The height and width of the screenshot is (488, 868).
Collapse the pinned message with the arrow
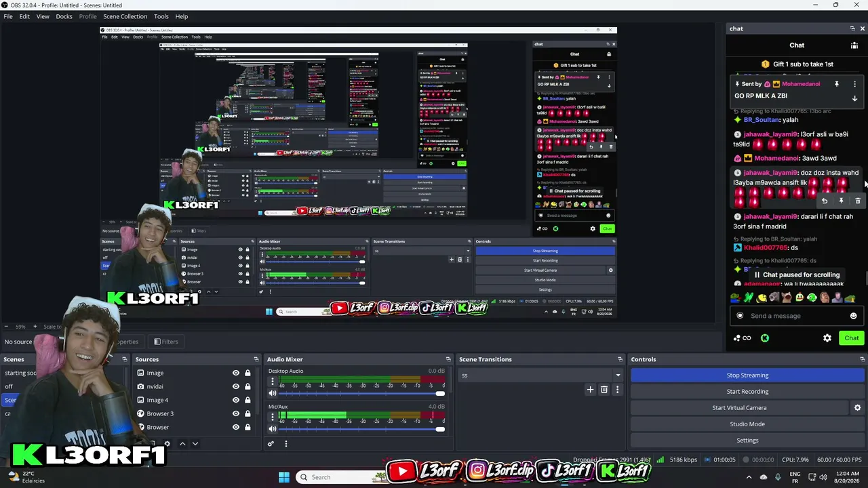point(854,98)
